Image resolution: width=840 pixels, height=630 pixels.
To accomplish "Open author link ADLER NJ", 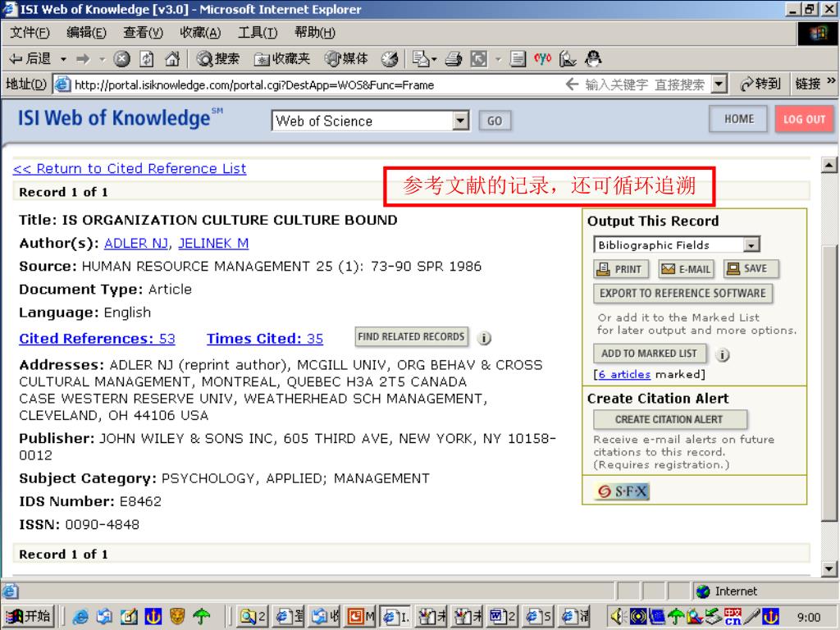I will pyautogui.click(x=136, y=243).
